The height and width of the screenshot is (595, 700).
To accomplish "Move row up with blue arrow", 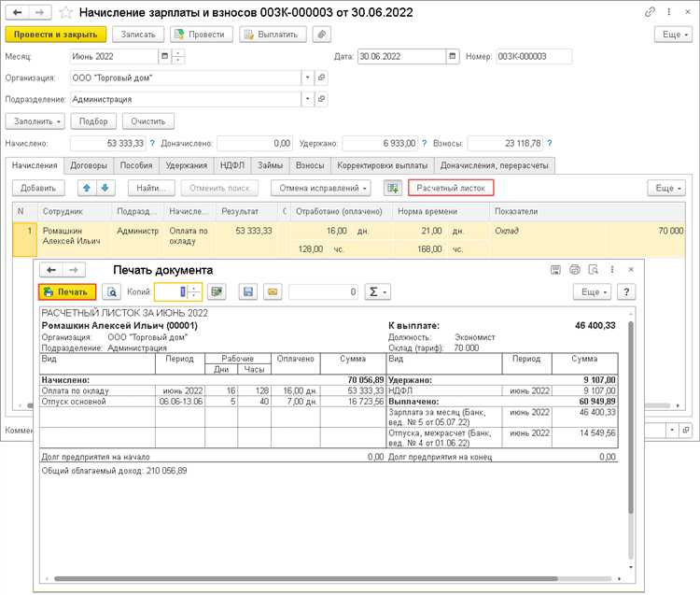I will 87,188.
